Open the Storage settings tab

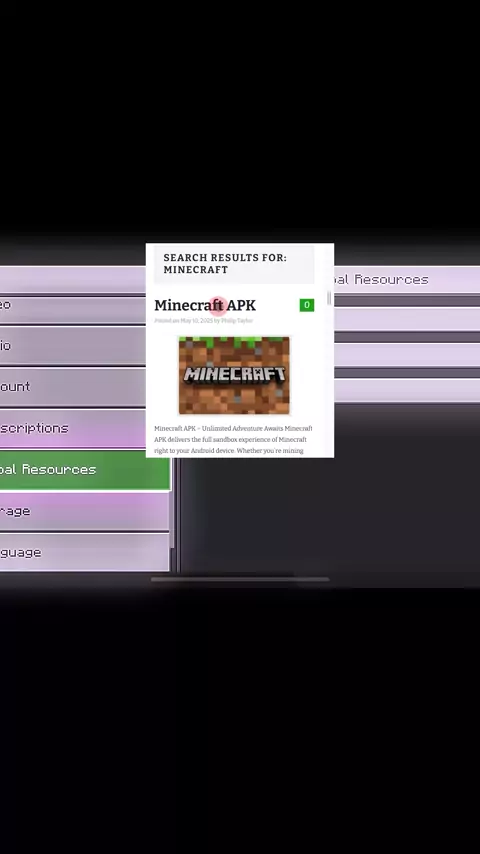click(x=84, y=511)
